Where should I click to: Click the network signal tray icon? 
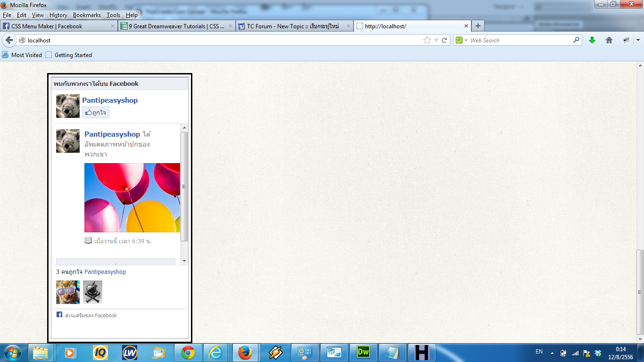tap(575, 353)
